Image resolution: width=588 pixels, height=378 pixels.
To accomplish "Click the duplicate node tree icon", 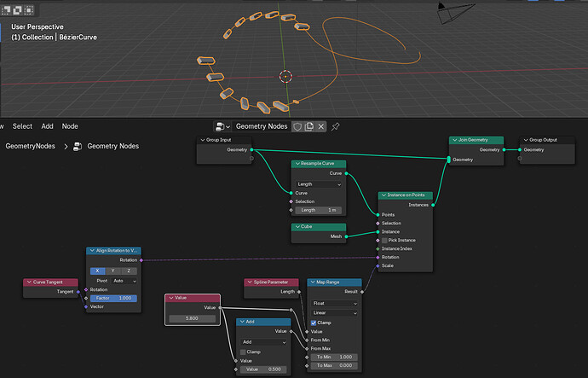I will pos(309,126).
